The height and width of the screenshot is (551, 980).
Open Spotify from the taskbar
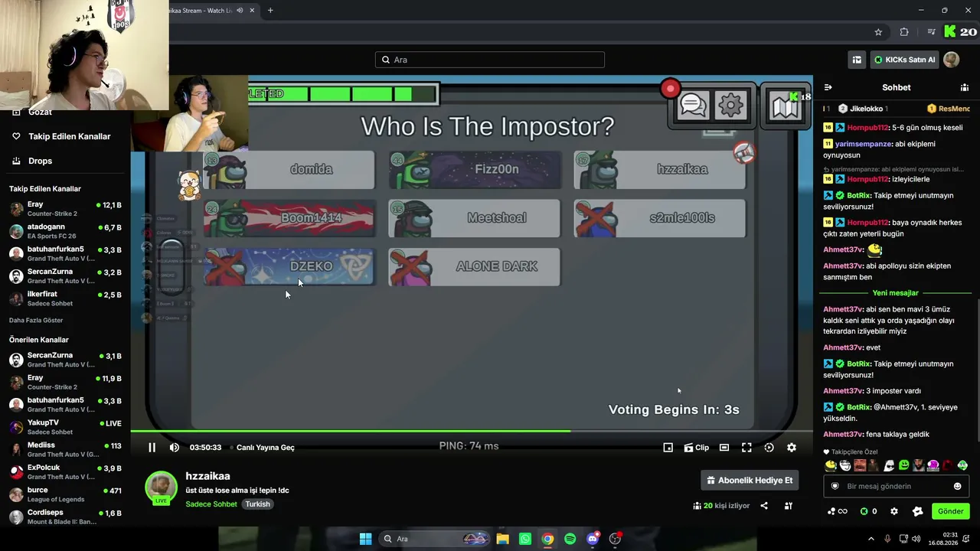coord(570,539)
